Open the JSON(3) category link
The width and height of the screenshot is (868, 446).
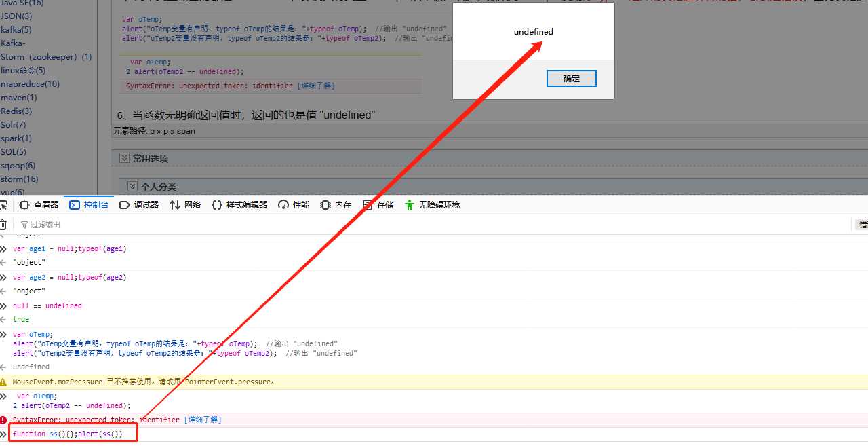pyautogui.click(x=16, y=16)
